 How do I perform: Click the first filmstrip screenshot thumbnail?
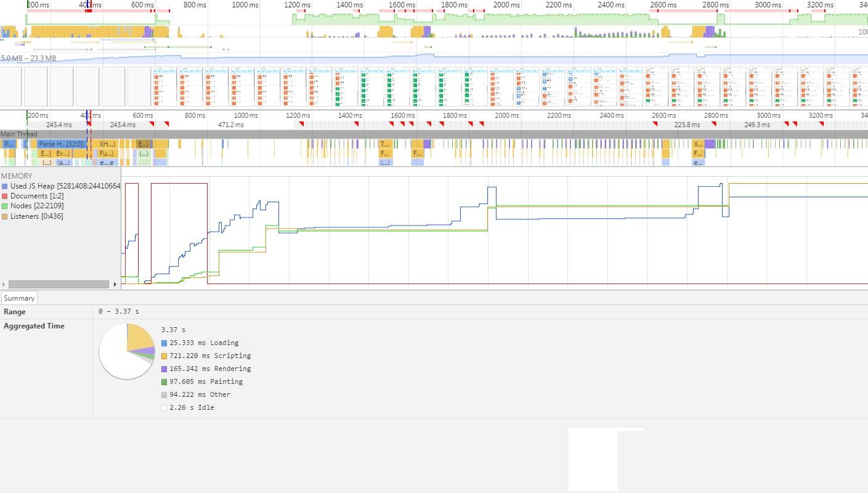(x=10, y=87)
